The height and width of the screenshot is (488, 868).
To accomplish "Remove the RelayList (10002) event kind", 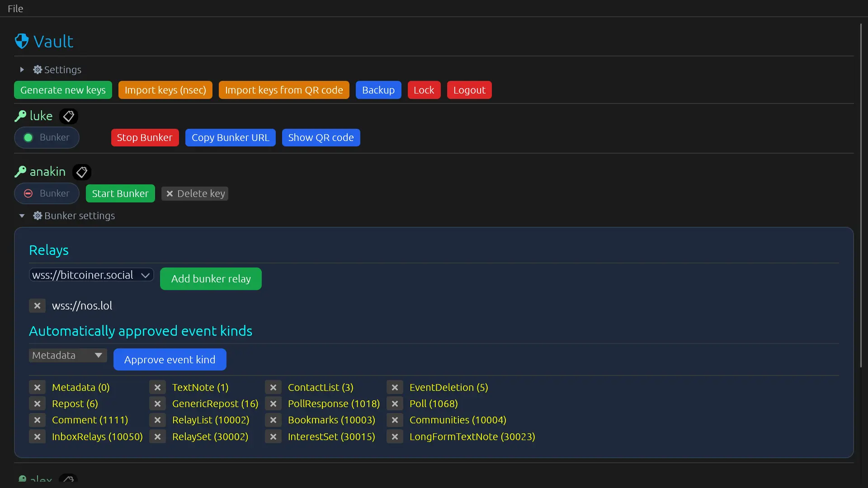I will (x=157, y=420).
